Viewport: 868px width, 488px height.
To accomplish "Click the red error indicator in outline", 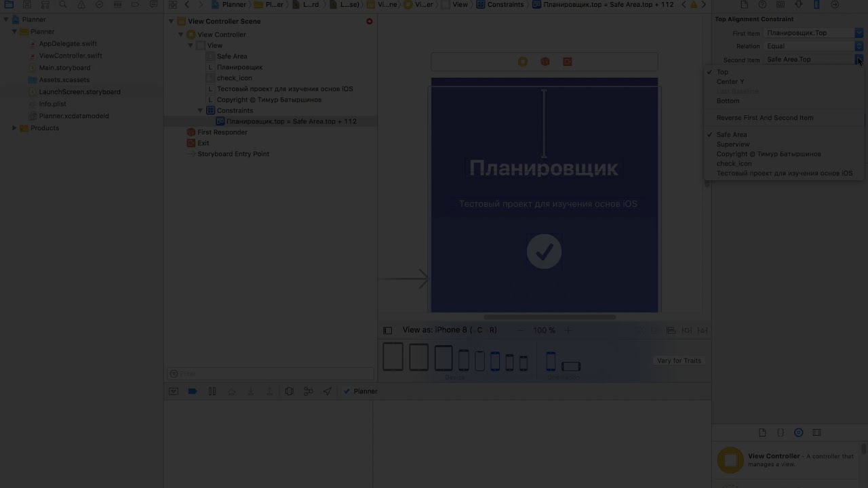I will pyautogui.click(x=370, y=21).
